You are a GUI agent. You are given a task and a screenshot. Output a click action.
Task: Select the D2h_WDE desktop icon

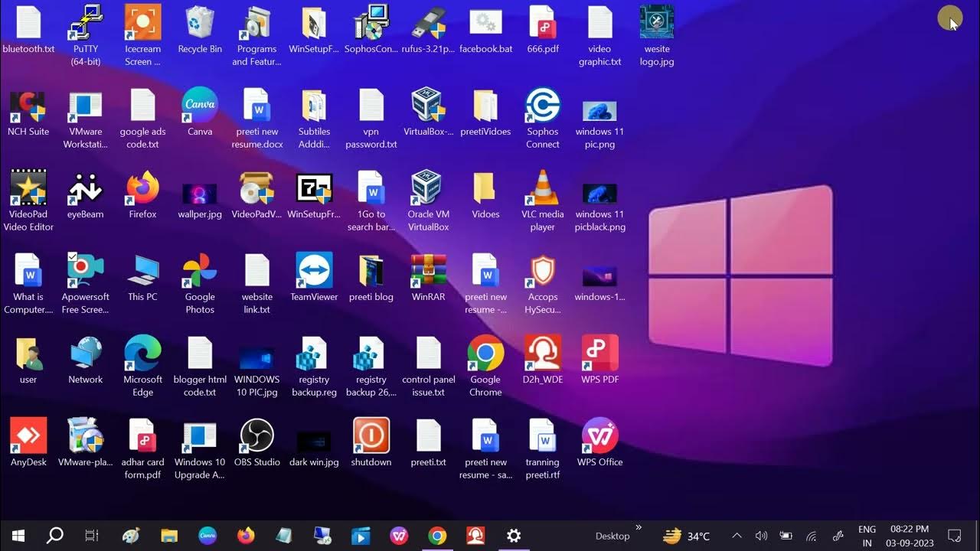coord(542,354)
